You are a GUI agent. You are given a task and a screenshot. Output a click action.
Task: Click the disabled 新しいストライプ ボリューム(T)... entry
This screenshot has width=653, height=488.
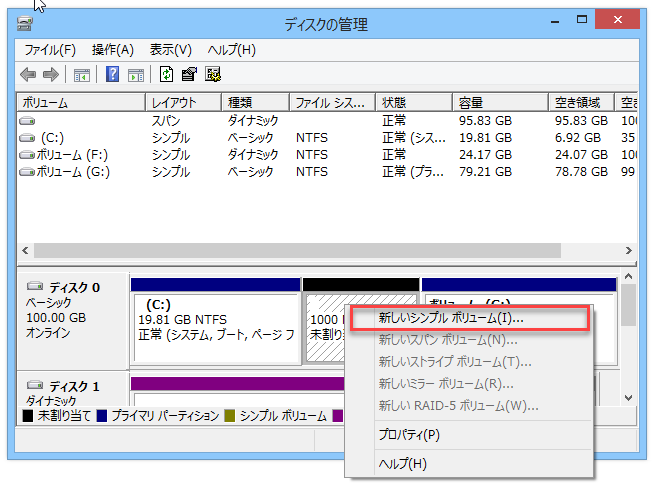469,362
